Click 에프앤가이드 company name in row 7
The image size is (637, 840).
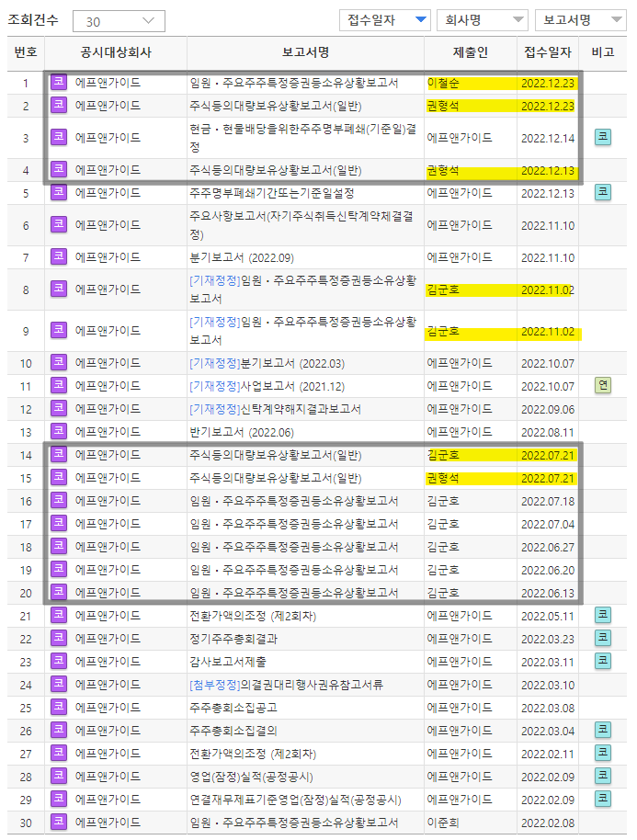click(x=108, y=257)
